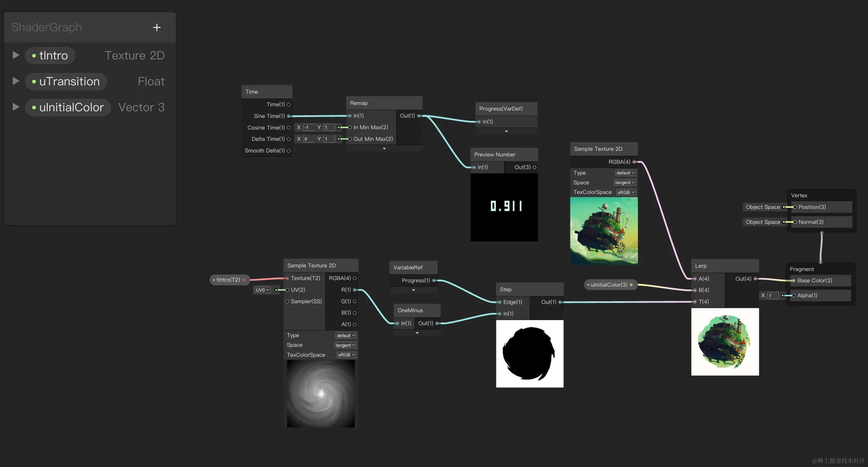
Task: Click the In Min Max X field
Action: pos(309,128)
